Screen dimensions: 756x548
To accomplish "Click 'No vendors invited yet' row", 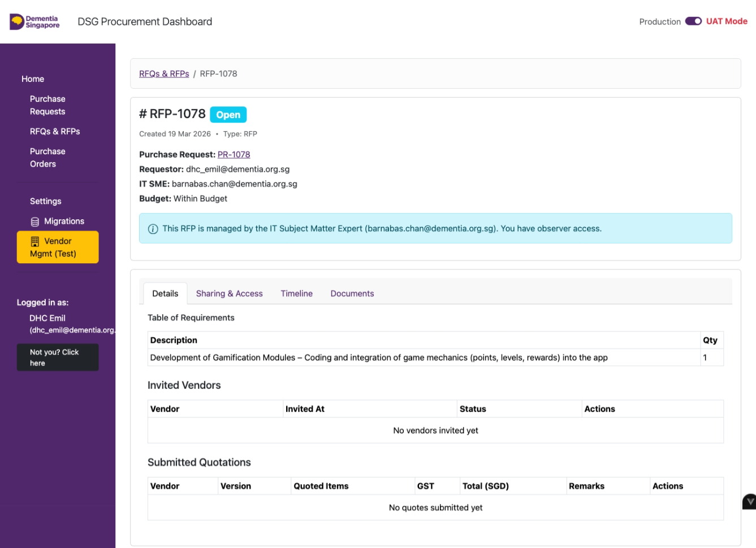I will point(435,430).
